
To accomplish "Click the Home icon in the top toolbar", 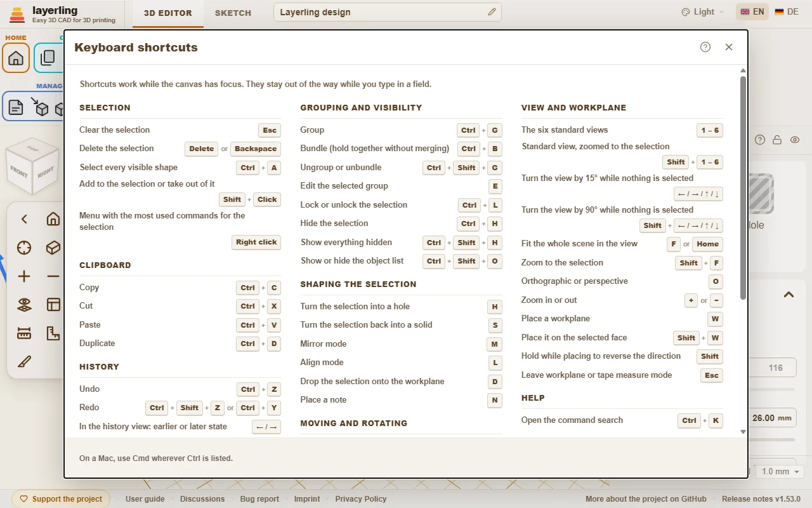I will (x=16, y=58).
